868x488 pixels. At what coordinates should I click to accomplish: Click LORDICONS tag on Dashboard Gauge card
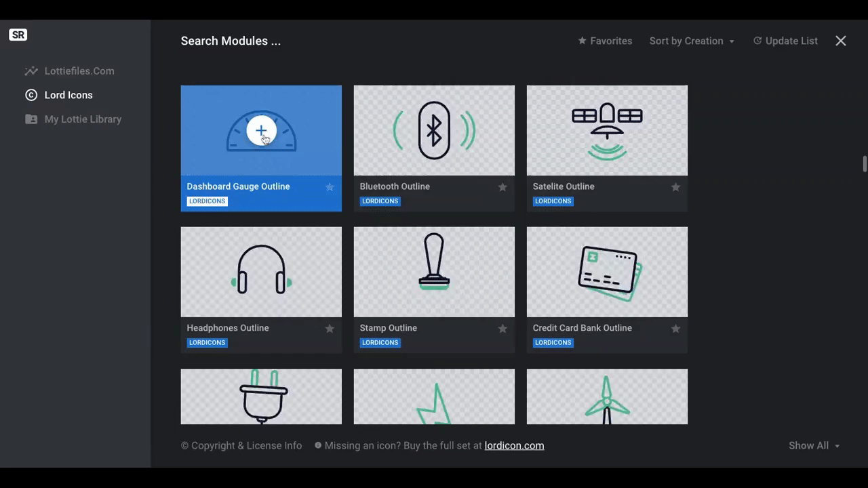pyautogui.click(x=207, y=201)
